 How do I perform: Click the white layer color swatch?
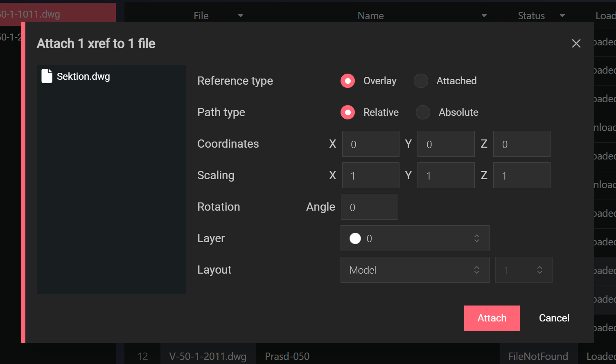pyautogui.click(x=355, y=238)
